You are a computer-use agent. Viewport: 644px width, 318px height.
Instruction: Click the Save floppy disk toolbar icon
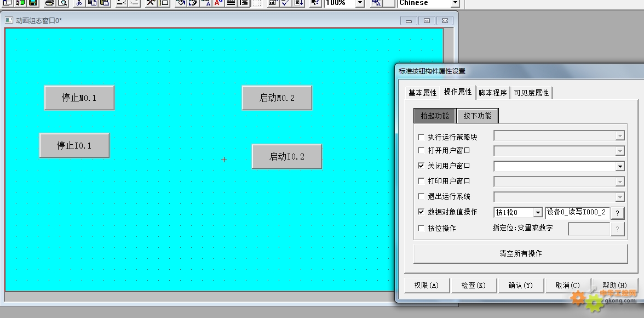(x=33, y=3)
